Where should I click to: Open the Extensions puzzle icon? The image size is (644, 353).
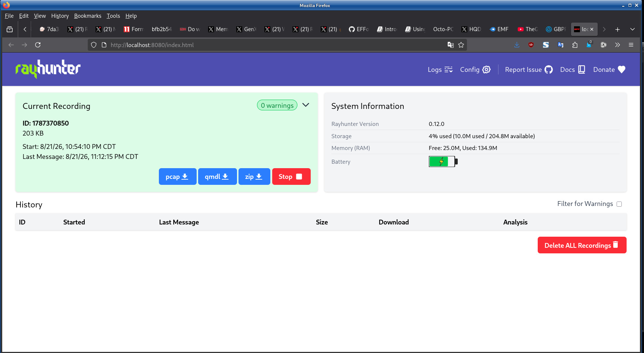(575, 45)
